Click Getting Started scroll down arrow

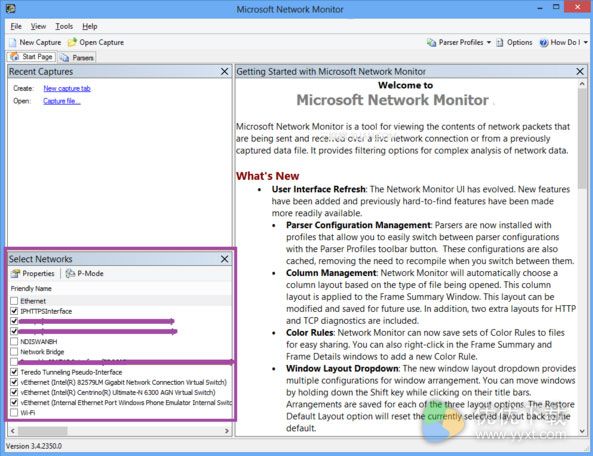click(582, 431)
